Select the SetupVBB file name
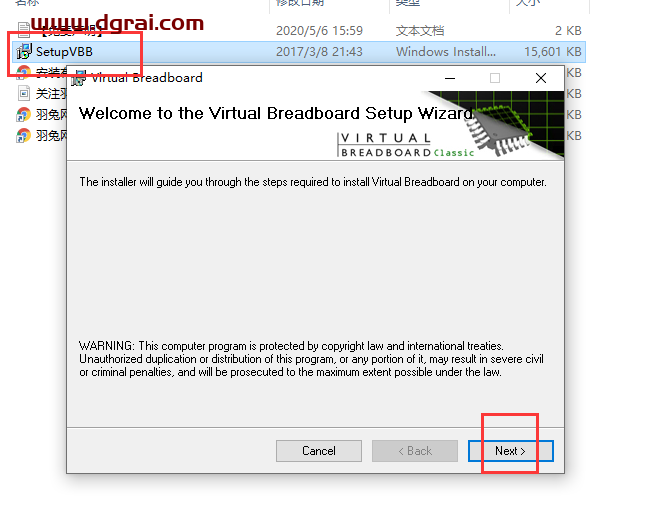This screenshot has width=660, height=510. coord(64,52)
